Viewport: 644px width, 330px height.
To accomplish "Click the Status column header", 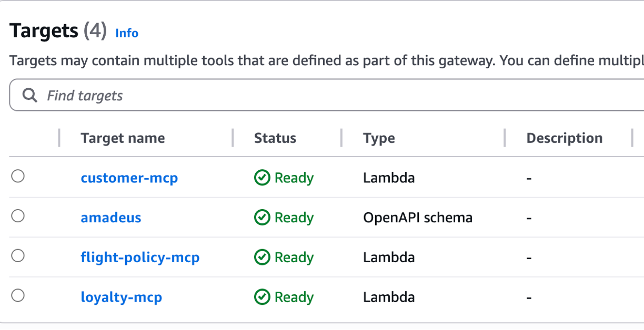I will point(275,138).
